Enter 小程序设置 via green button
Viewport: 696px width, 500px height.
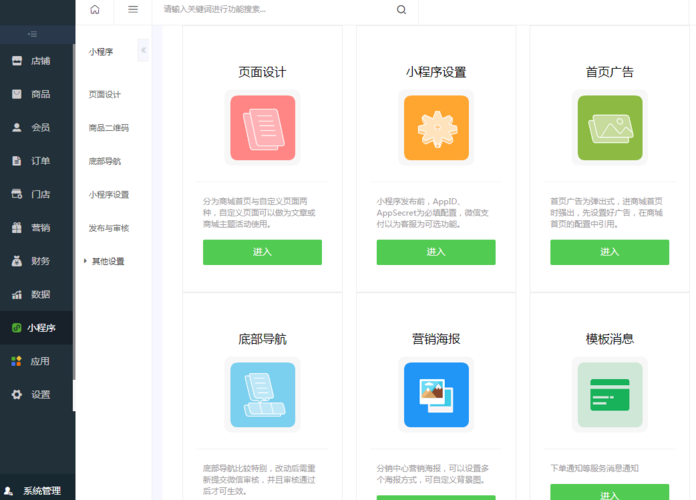click(436, 252)
